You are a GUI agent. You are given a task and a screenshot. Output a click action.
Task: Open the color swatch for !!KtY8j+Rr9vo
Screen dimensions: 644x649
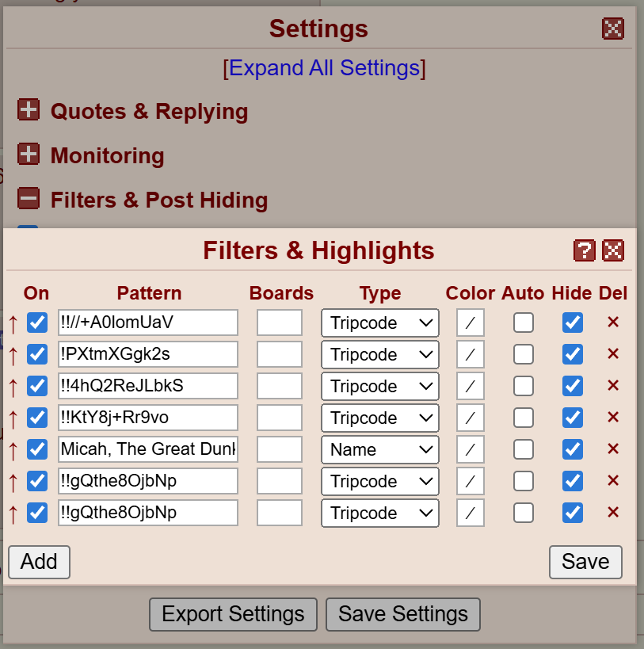[471, 418]
